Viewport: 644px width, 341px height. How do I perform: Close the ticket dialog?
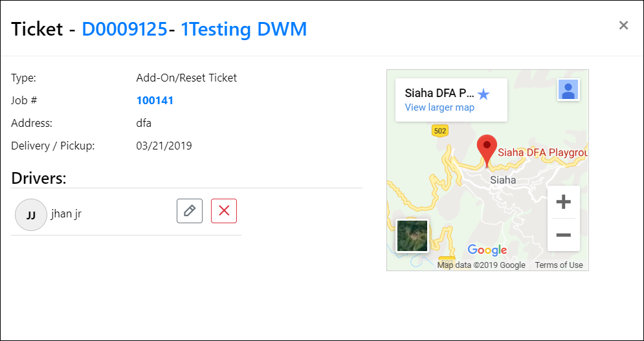pos(623,25)
